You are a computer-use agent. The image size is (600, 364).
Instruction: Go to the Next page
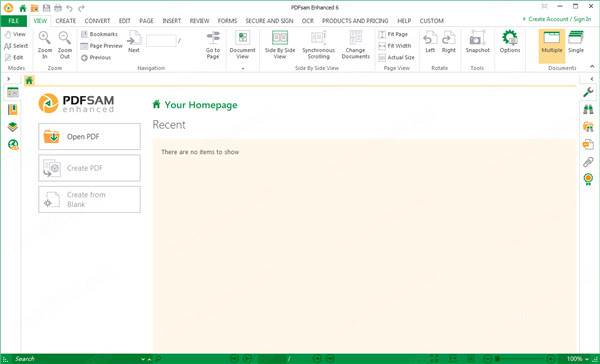(134, 42)
